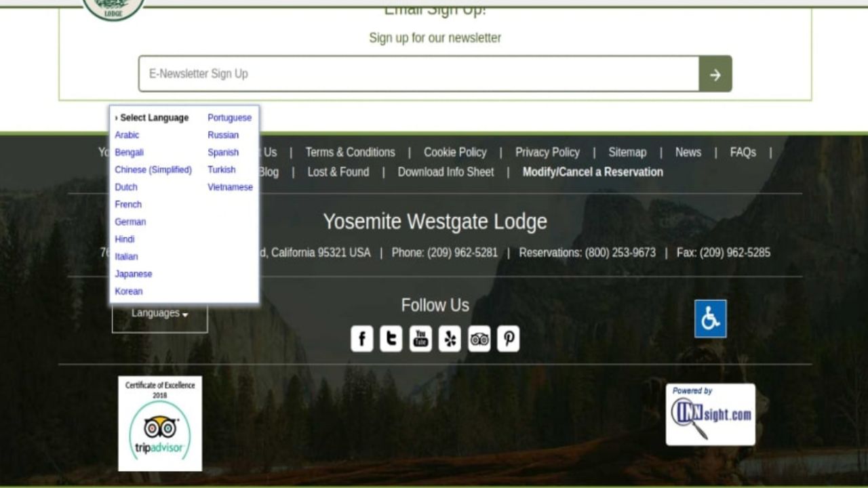Open the Pinterest social icon

509,338
